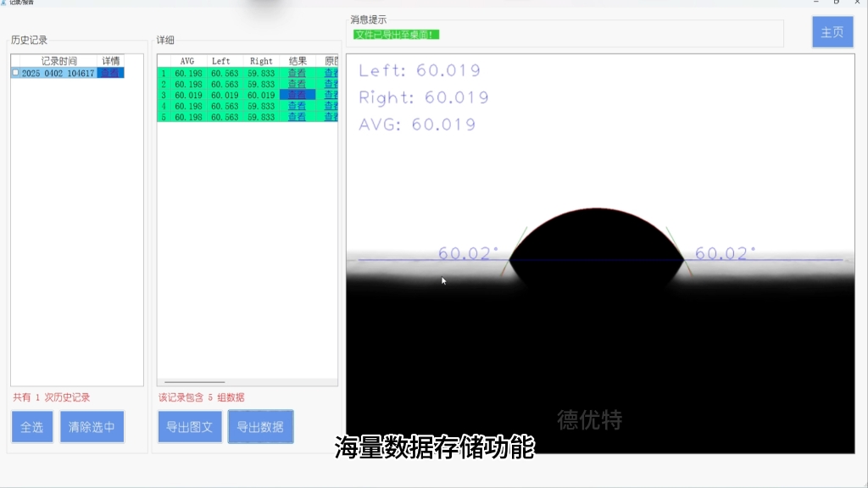Open the highlighted 结果 查看 link in row 3
The height and width of the screenshot is (488, 868).
pyautogui.click(x=298, y=95)
